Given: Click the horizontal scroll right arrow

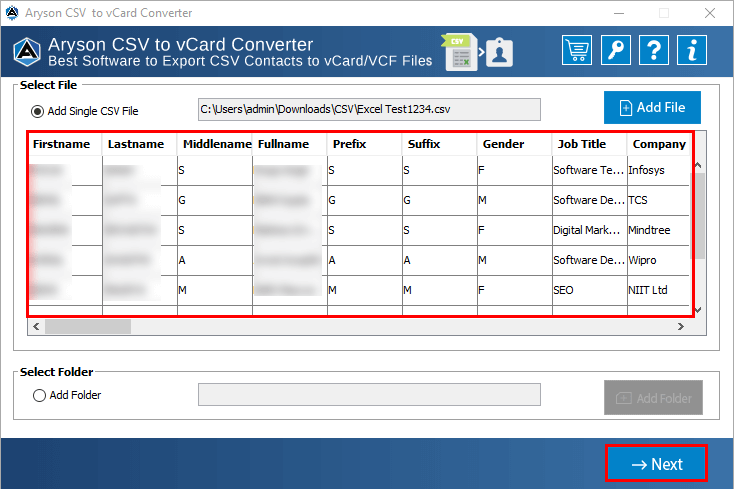Looking at the screenshot, I should coord(681,327).
